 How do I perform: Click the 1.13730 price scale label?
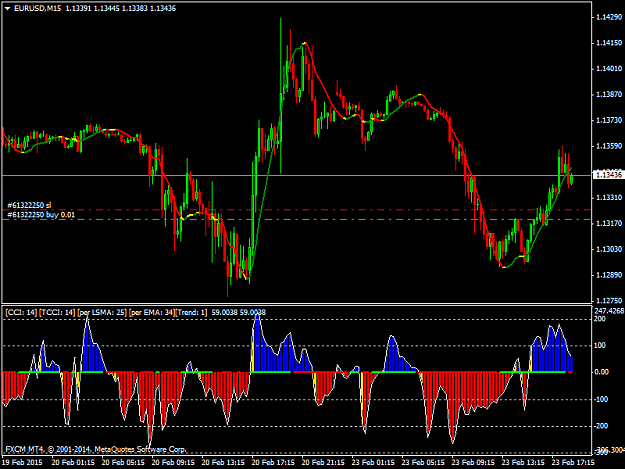coord(609,120)
